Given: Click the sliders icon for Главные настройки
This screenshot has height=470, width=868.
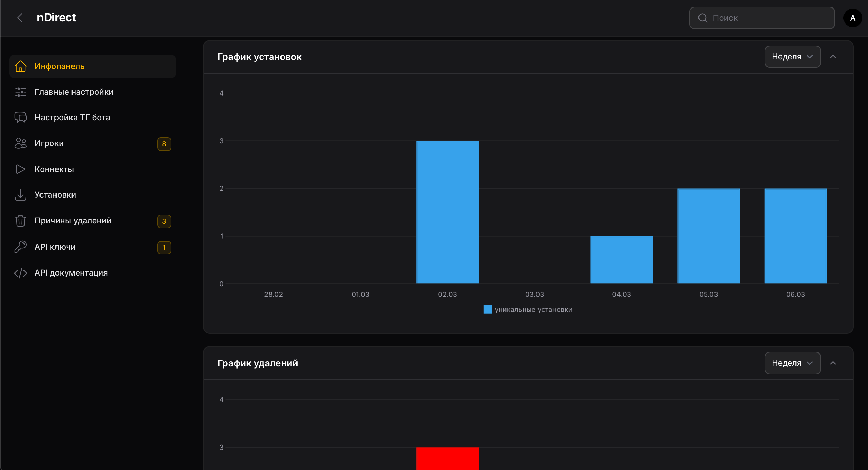Looking at the screenshot, I should (20, 92).
